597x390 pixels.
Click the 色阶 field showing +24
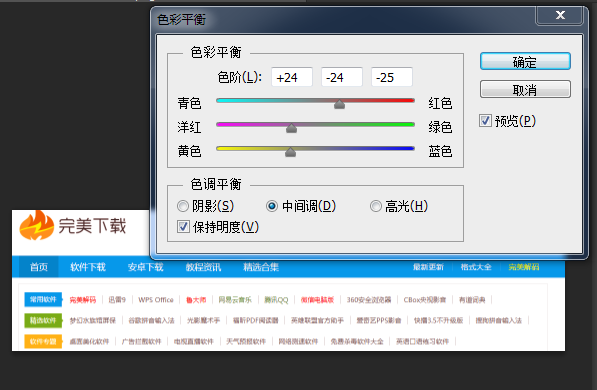tap(292, 77)
